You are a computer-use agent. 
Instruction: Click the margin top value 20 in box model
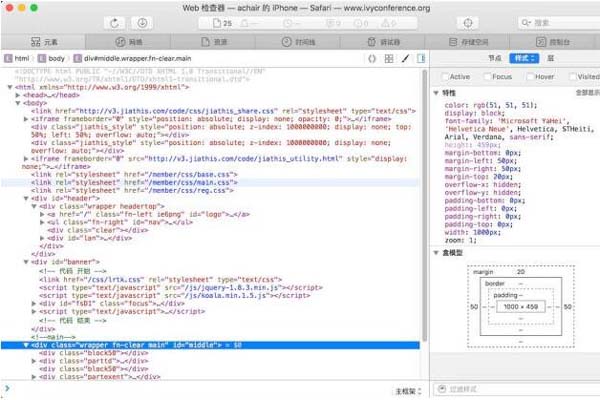point(521,272)
